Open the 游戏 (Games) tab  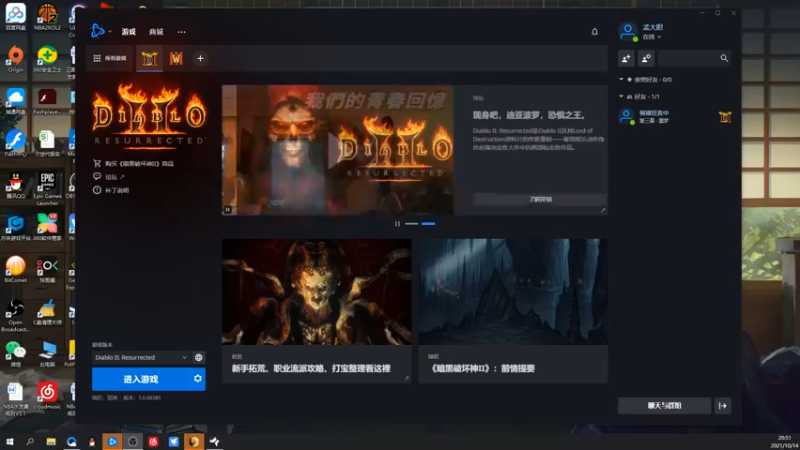click(129, 32)
